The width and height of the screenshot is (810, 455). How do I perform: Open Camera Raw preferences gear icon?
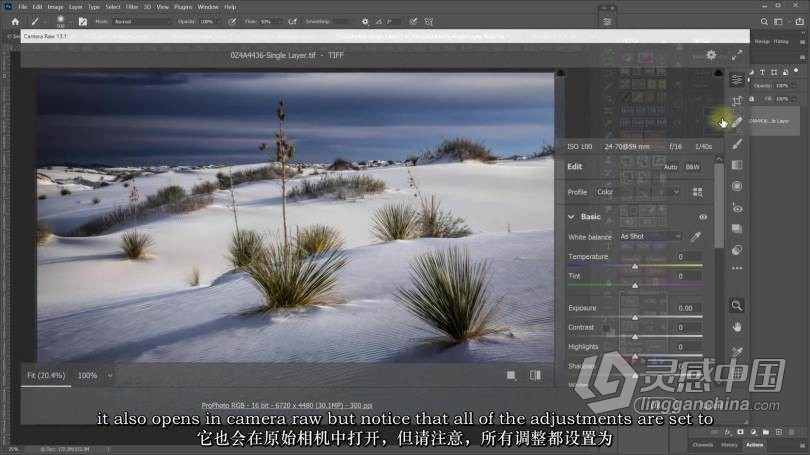(x=711, y=55)
